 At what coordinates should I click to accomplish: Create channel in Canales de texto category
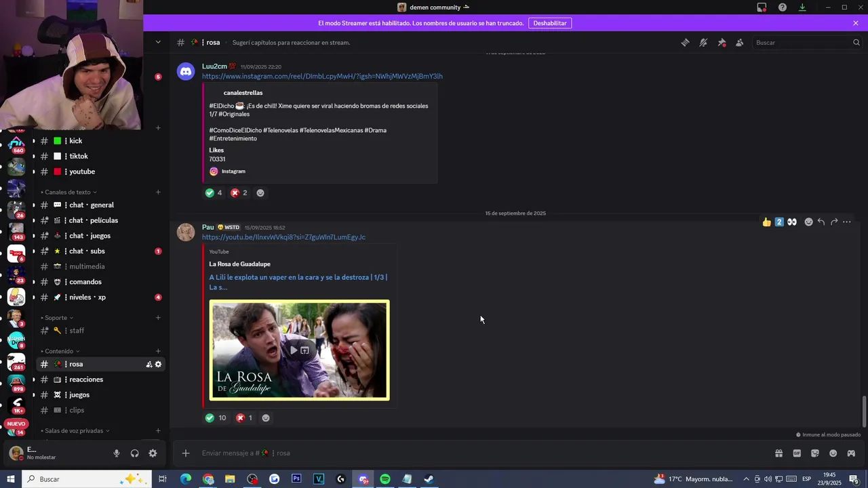click(158, 192)
